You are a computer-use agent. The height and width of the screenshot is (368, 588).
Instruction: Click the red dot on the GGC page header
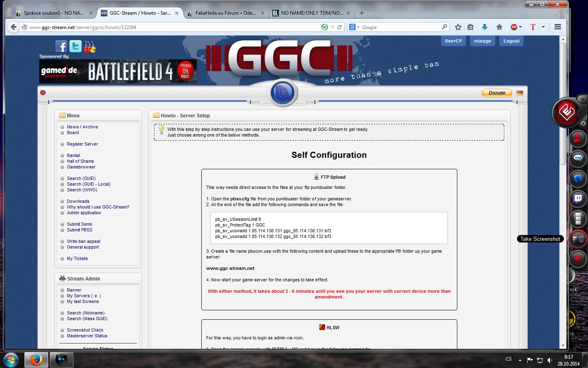point(43,93)
